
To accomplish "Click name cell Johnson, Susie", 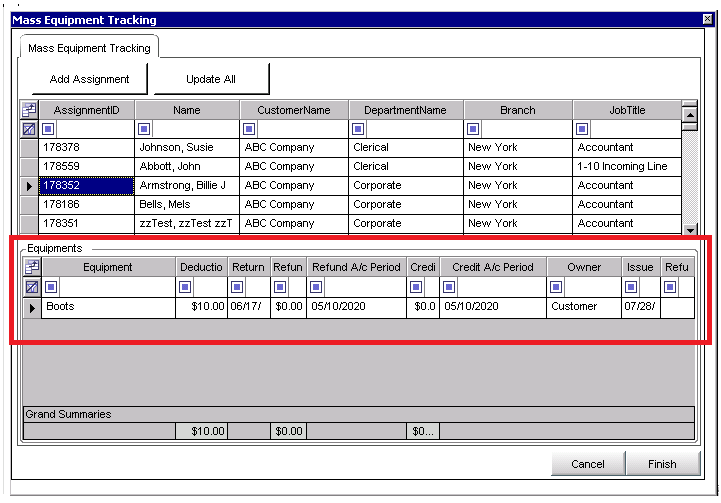I will point(187,148).
